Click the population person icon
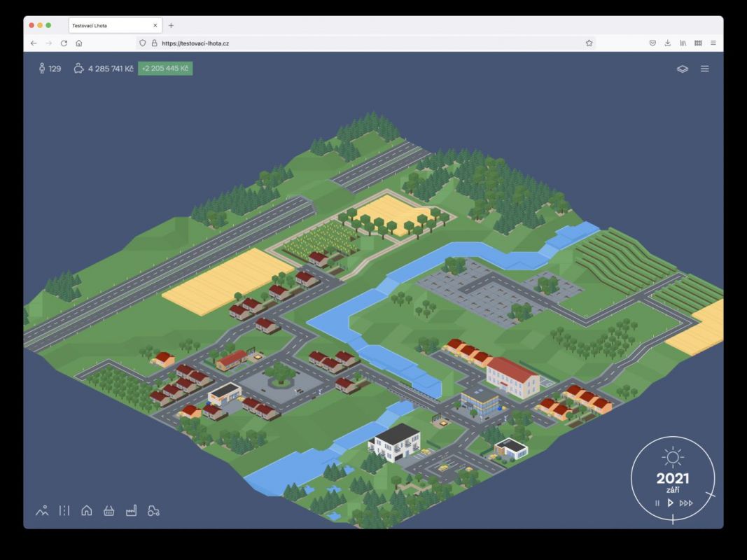 pos(42,69)
